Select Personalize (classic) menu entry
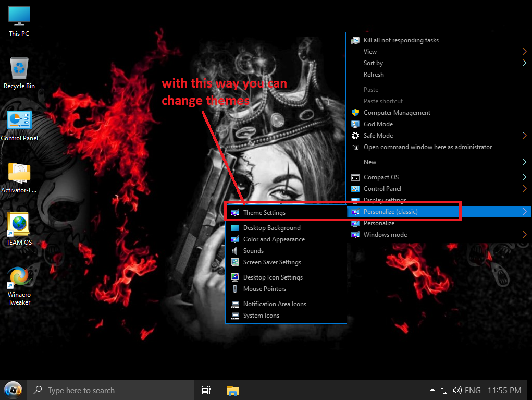The width and height of the screenshot is (532, 400). 439,212
